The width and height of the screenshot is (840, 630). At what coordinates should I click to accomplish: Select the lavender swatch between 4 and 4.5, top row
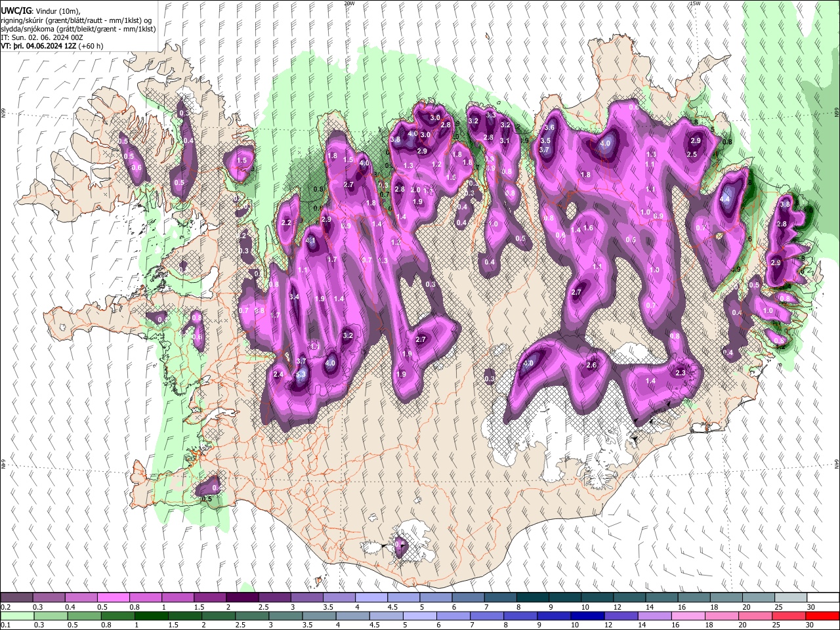(370, 597)
